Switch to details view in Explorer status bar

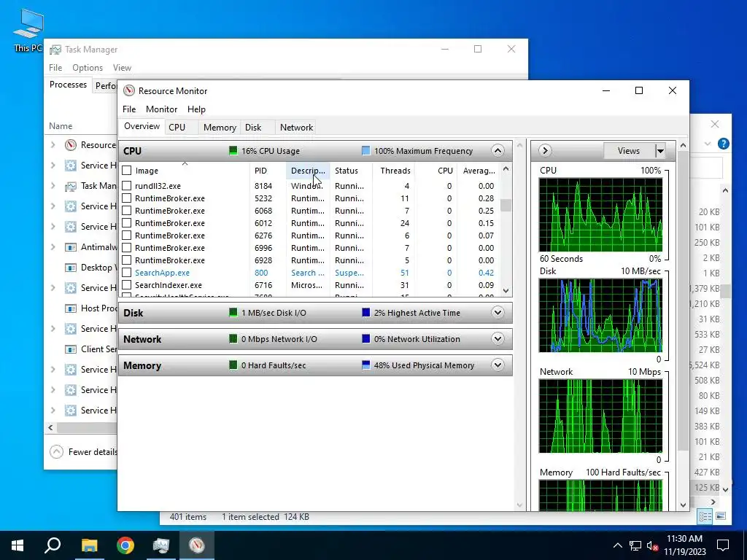(705, 516)
